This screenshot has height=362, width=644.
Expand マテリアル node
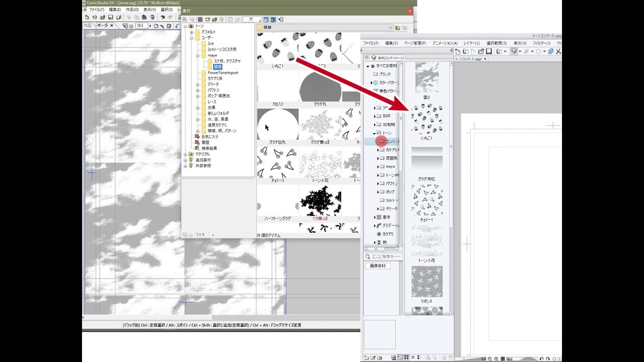[185, 154]
